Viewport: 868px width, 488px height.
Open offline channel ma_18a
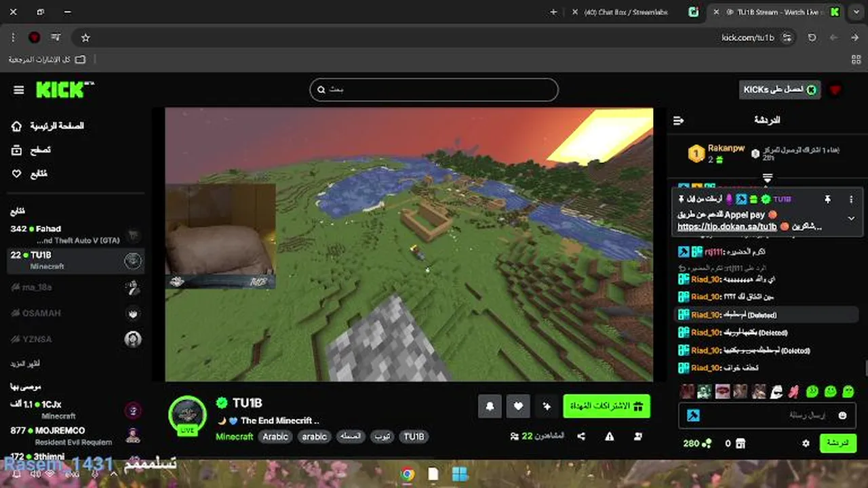(75, 287)
